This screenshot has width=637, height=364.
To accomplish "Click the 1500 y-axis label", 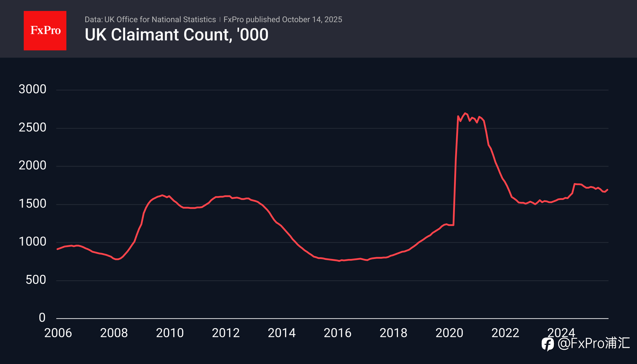I will tap(32, 204).
